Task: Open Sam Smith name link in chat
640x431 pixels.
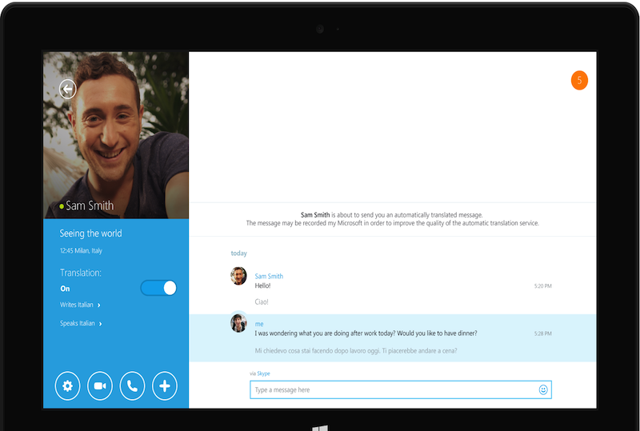Action: tap(269, 276)
